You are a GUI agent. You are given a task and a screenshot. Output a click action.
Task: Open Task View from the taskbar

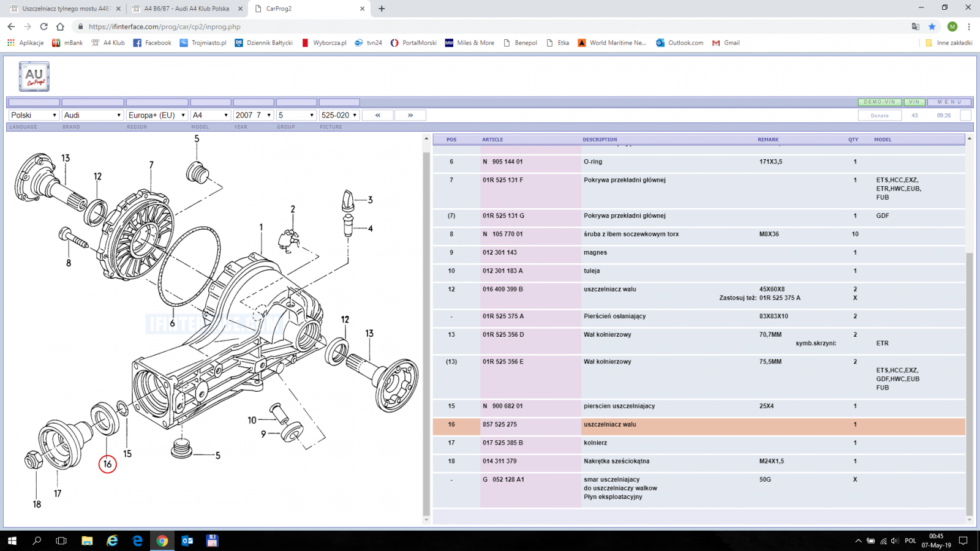coord(61,541)
